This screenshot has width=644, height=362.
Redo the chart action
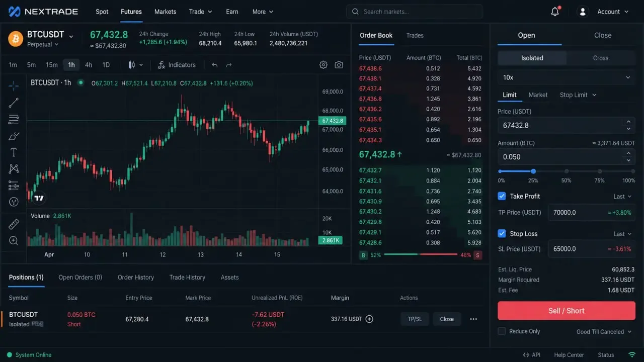click(x=229, y=65)
